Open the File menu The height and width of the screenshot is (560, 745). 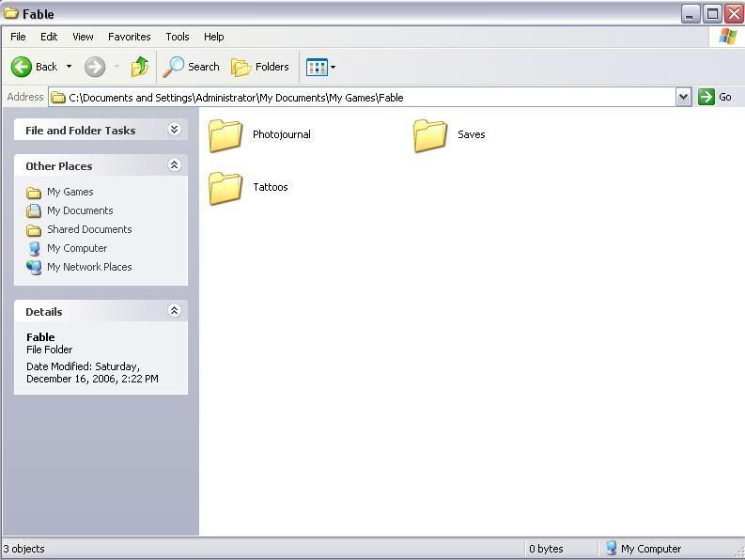18,37
